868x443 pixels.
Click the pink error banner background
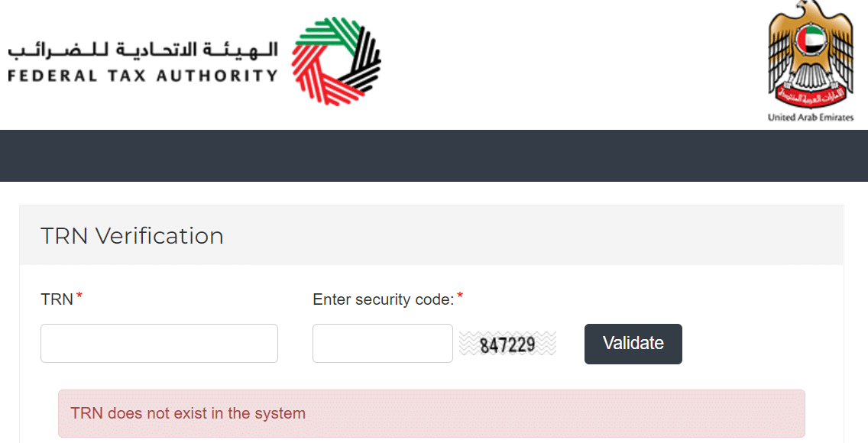(x=611, y=413)
